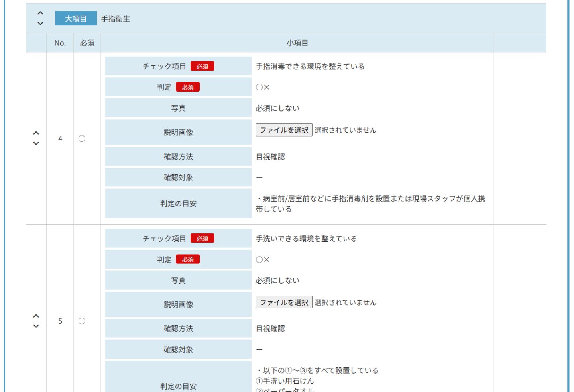Click the No. column header

60,43
